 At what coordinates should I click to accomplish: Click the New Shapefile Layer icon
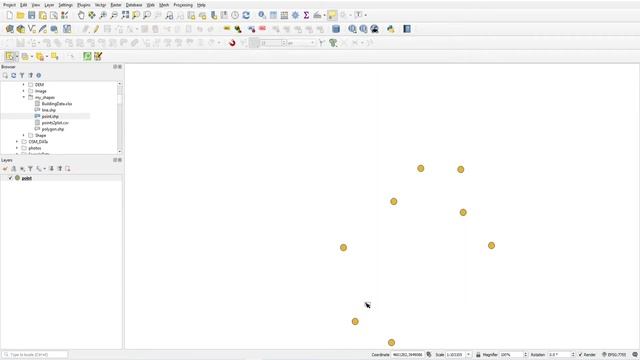tap(31, 29)
